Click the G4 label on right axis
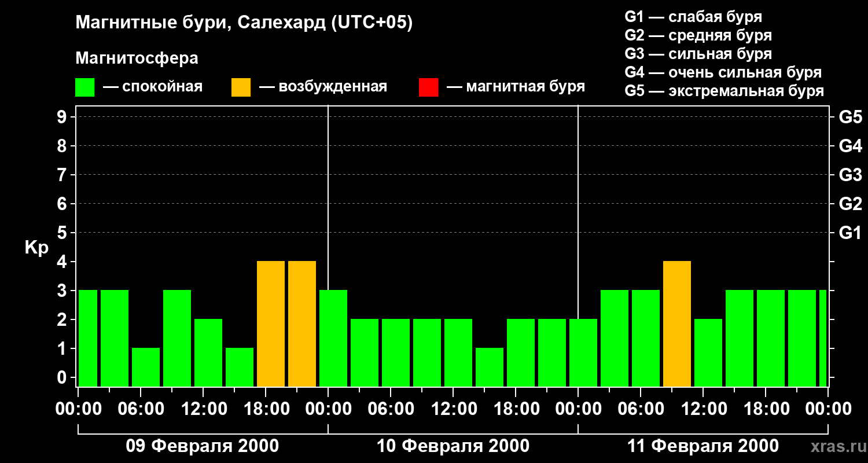 click(x=850, y=146)
